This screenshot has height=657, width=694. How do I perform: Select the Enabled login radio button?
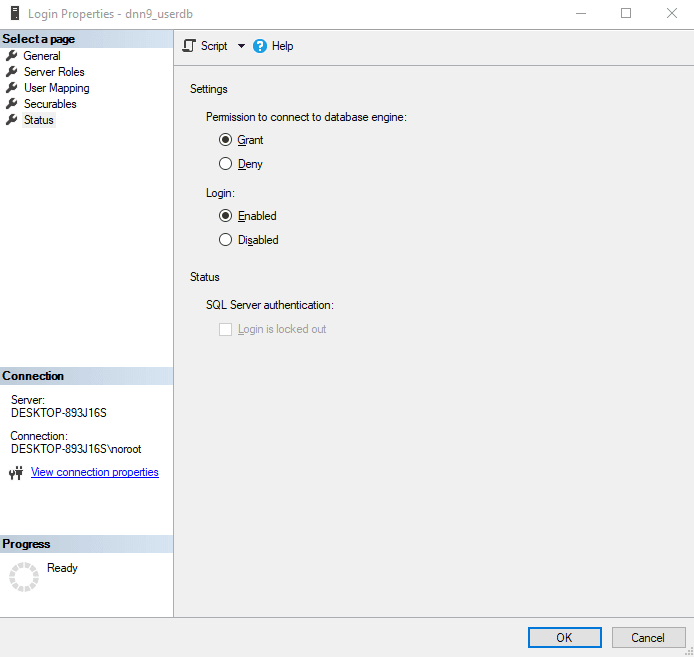[225, 216]
